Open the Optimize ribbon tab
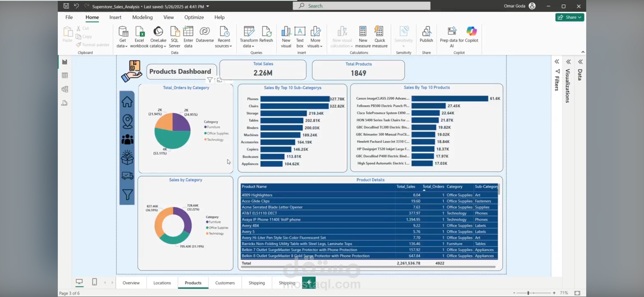The image size is (644, 297). tap(194, 17)
